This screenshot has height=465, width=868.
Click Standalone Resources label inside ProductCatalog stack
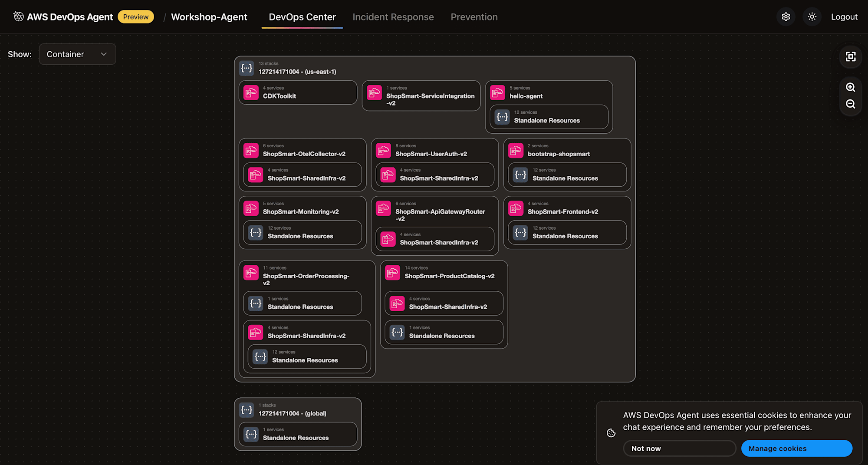coord(442,336)
